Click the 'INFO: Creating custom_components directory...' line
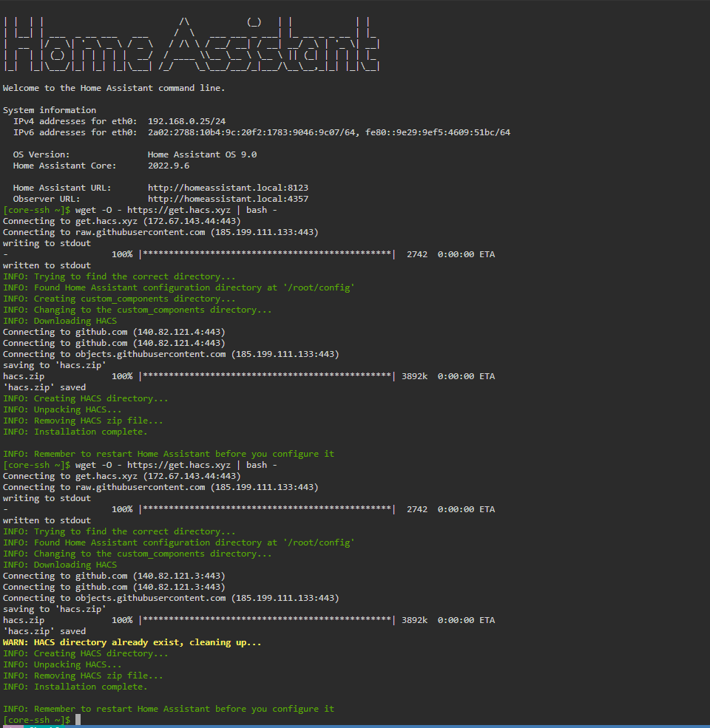This screenshot has width=710, height=728. pyautogui.click(x=119, y=299)
